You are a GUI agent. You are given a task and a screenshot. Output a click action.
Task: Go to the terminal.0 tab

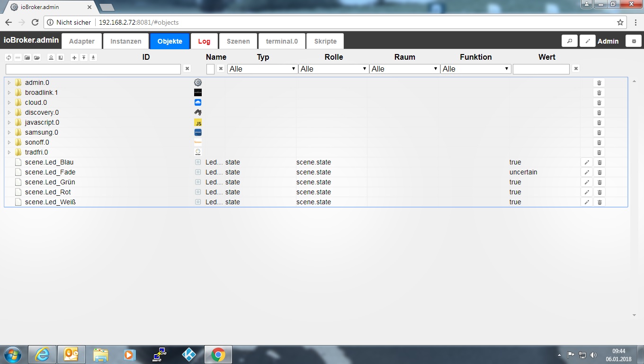point(282,41)
